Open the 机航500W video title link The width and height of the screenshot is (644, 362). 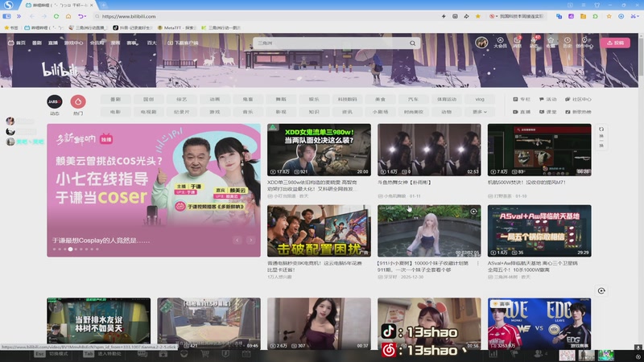(526, 183)
